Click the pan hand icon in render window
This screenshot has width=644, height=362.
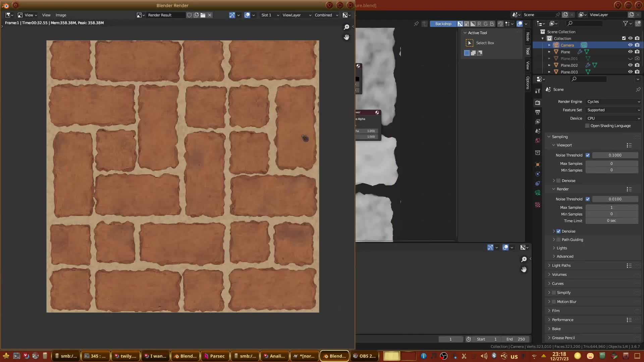point(346,37)
